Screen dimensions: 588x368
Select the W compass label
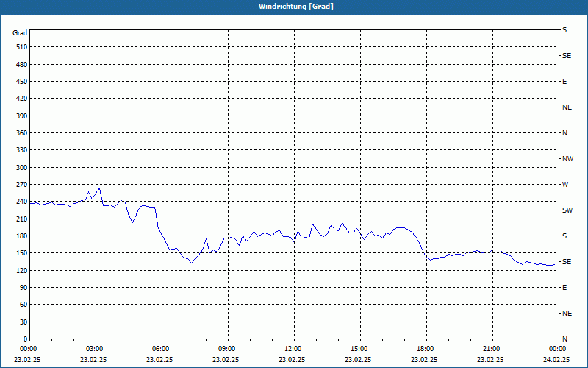pos(565,185)
